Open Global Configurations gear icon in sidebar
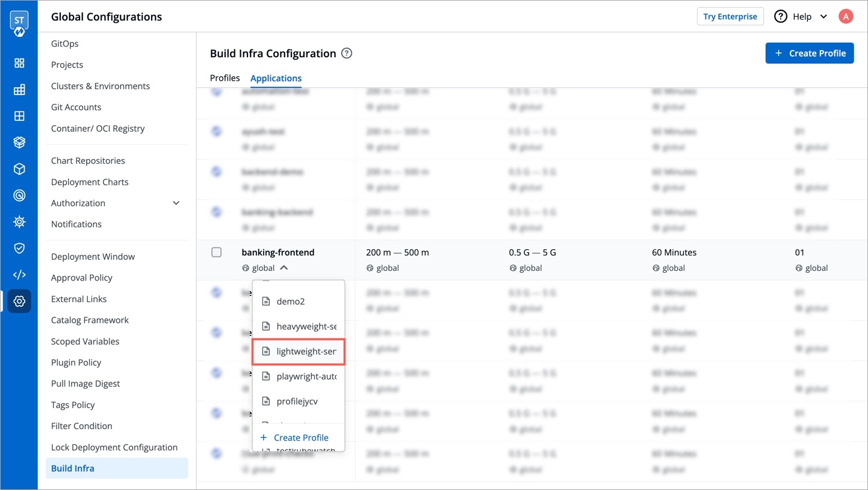 (19, 301)
